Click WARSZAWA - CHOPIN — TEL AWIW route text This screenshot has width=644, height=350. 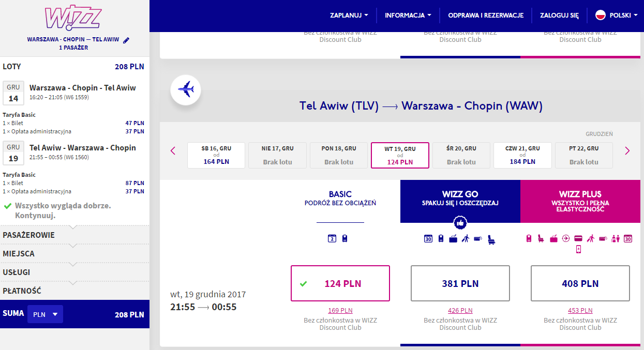pyautogui.click(x=73, y=40)
